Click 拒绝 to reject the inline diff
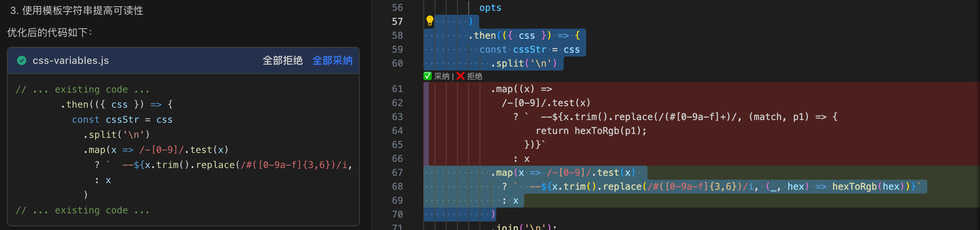The height and width of the screenshot is (230, 980). click(x=474, y=76)
